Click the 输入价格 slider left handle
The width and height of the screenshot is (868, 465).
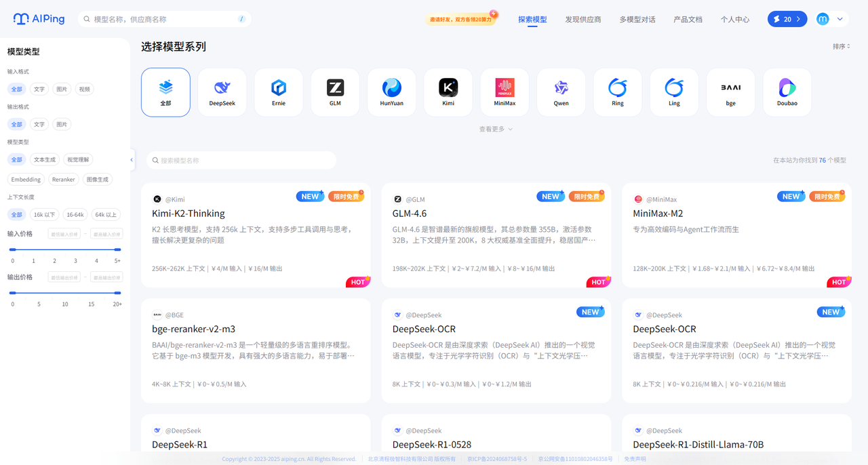pos(12,249)
